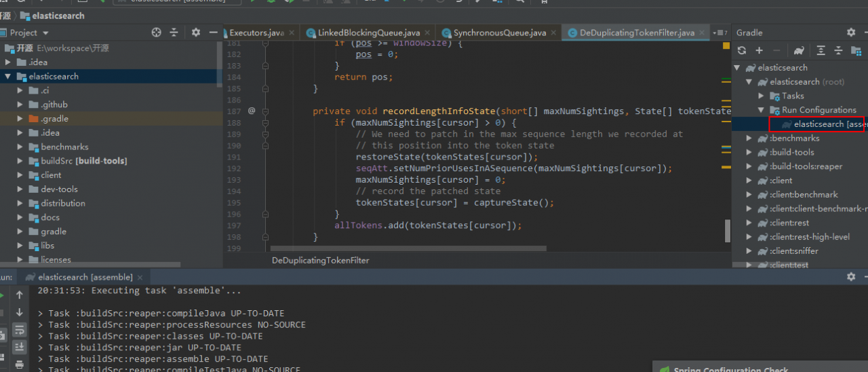Select the client folder
This screenshot has width=868, height=372.
pos(51,175)
